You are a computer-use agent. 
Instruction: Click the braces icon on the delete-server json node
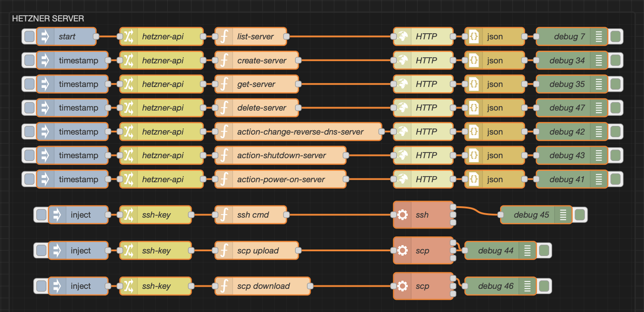474,108
